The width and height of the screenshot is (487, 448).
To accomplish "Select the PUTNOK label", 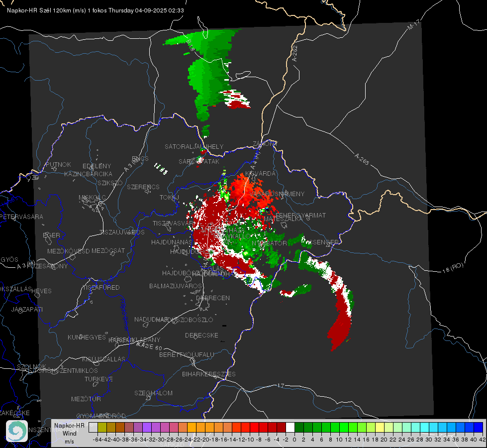I will [x=58, y=164].
